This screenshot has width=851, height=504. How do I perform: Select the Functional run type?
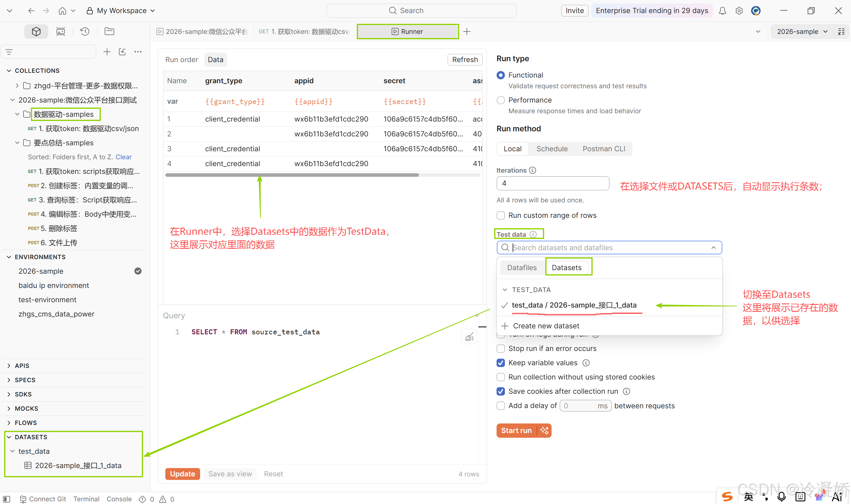coord(501,75)
